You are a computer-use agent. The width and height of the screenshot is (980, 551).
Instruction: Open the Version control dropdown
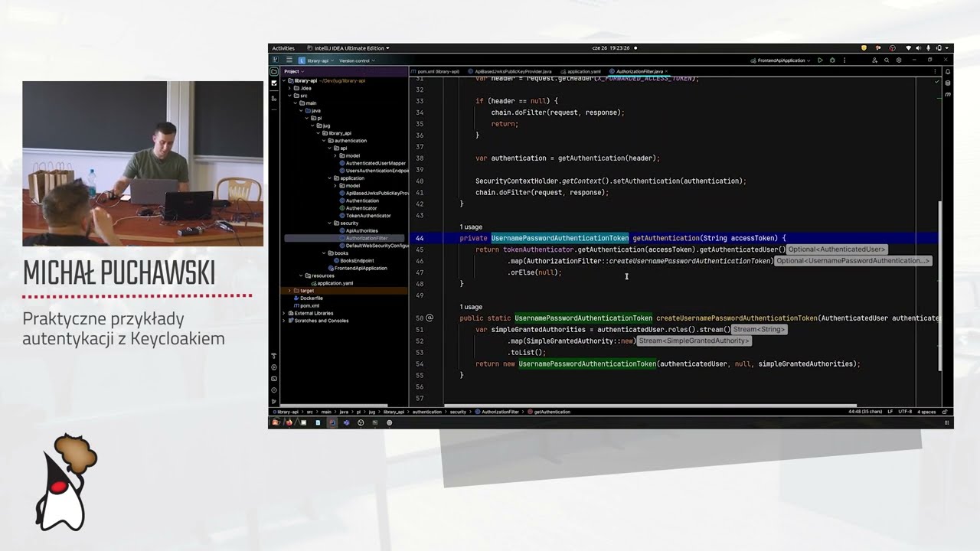tap(357, 60)
